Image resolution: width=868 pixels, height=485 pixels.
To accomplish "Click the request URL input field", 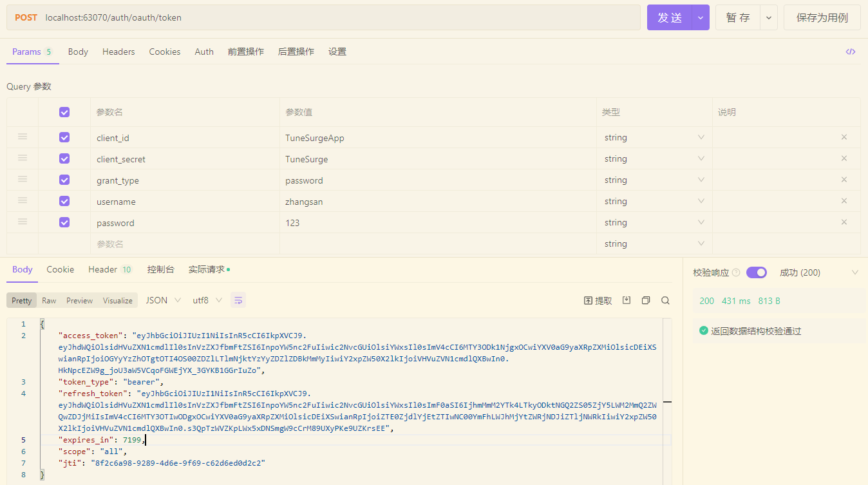I will click(x=340, y=18).
